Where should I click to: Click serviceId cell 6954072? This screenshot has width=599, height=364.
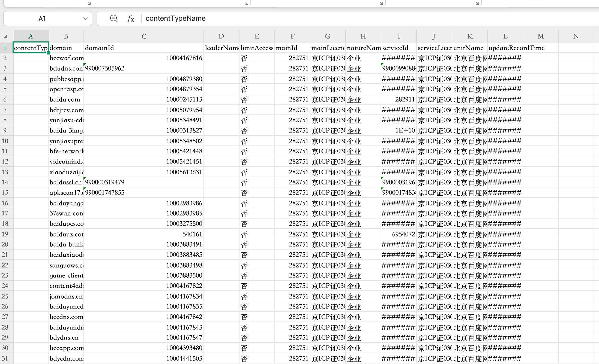(399, 234)
